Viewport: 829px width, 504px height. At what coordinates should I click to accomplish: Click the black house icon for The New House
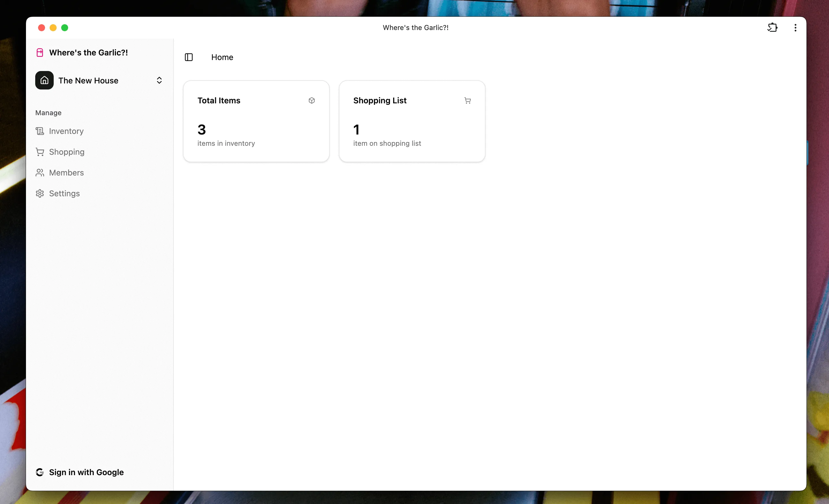tap(44, 80)
